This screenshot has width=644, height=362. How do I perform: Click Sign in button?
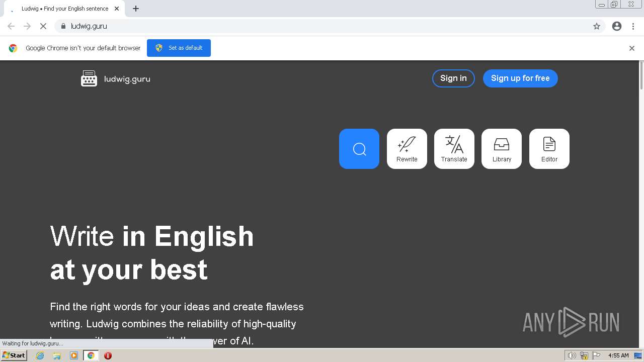pos(453,78)
